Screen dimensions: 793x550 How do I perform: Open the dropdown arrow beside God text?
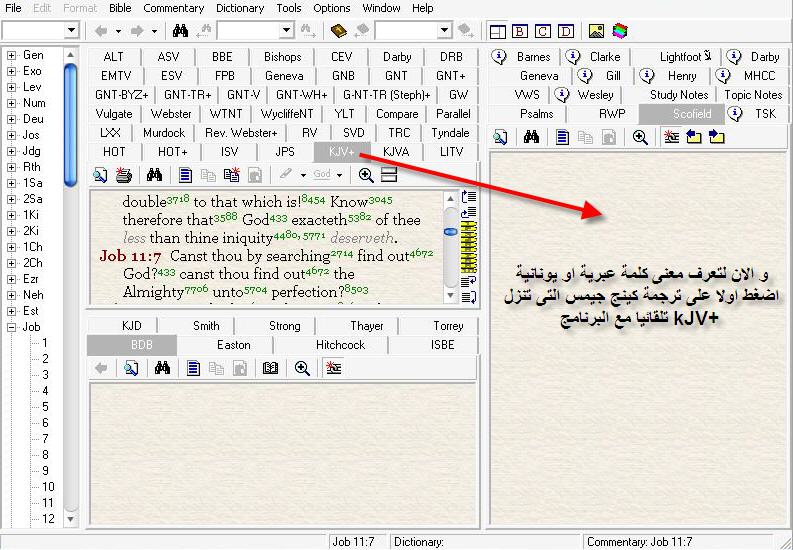tap(339, 175)
